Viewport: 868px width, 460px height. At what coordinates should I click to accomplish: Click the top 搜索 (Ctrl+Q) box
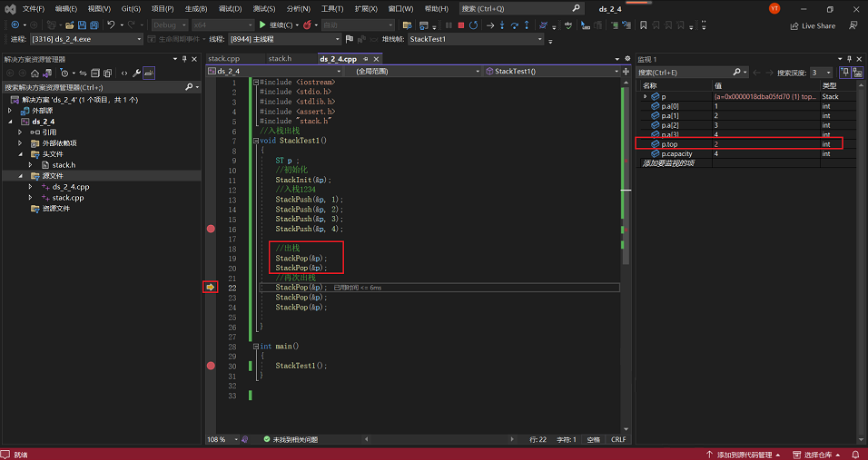click(521, 9)
